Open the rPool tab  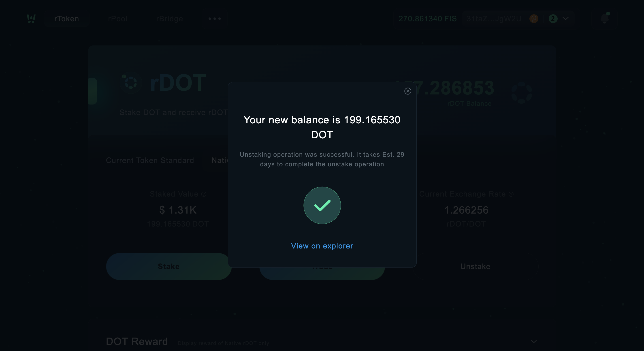[118, 19]
